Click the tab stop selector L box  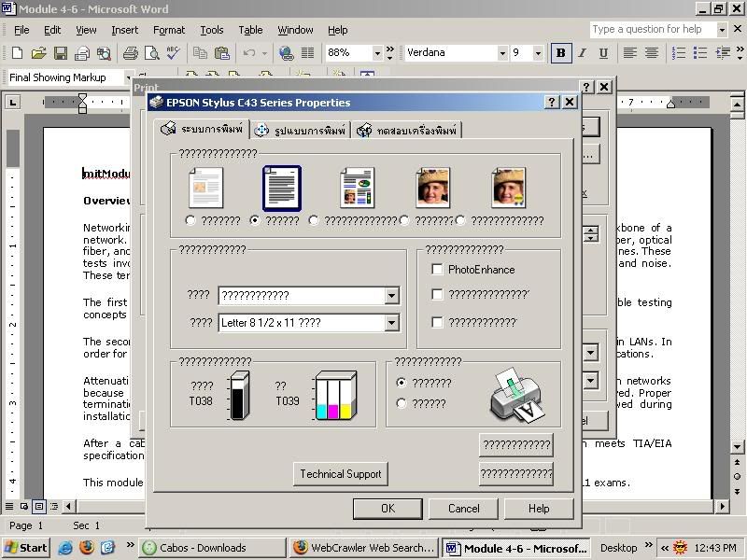click(x=12, y=102)
